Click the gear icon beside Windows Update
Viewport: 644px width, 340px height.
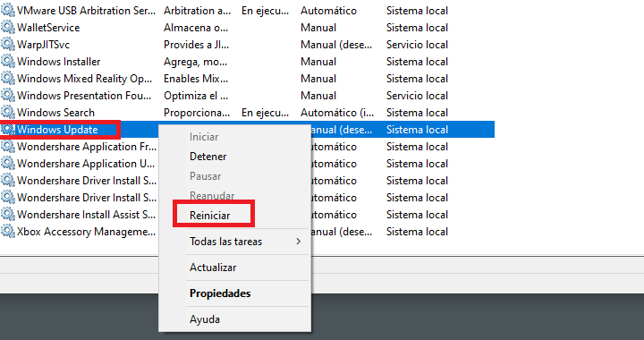coord(8,130)
